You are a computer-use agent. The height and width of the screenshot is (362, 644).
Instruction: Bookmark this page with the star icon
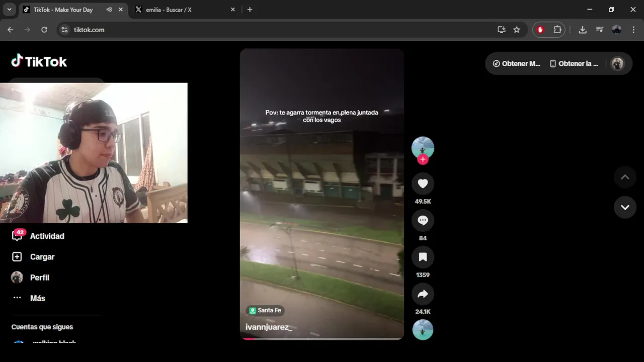517,30
